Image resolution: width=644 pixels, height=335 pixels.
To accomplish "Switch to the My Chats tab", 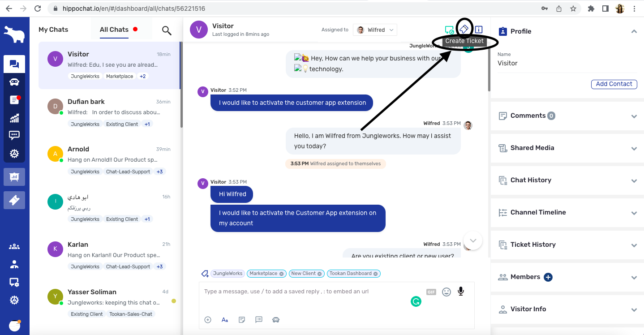I will [53, 30].
